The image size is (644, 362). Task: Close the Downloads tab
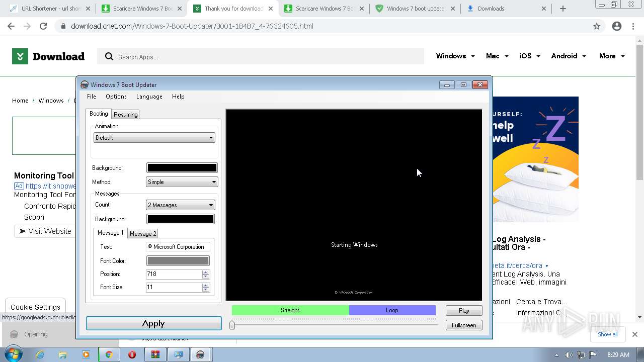tap(544, 9)
